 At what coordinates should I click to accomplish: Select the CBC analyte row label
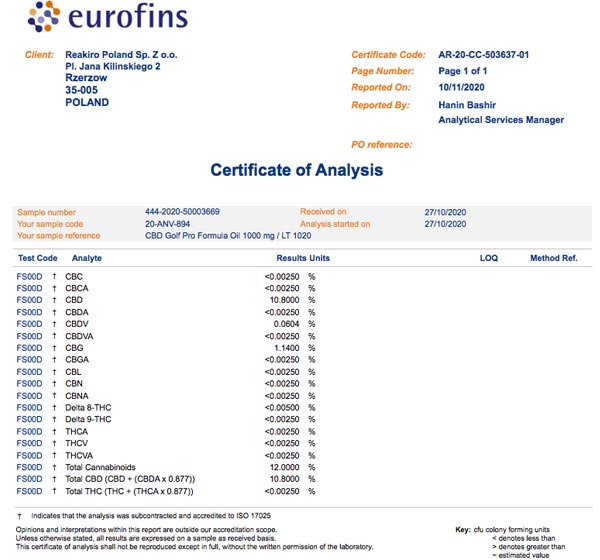(x=74, y=277)
